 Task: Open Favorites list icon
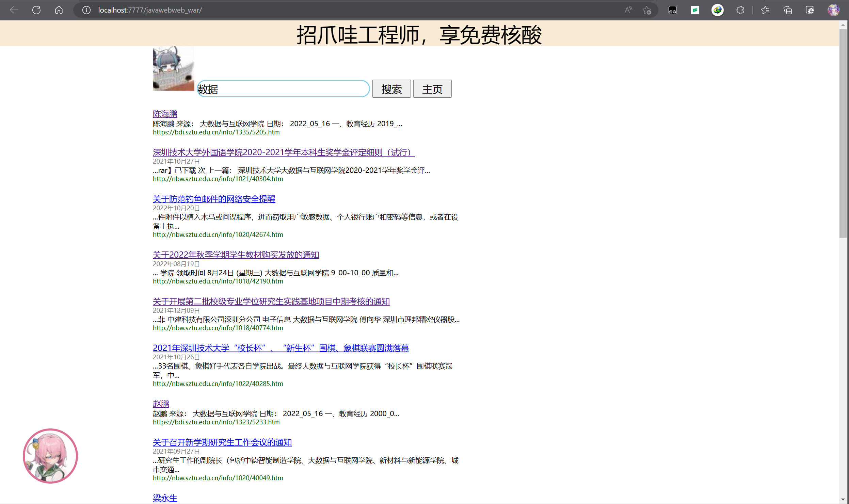[x=765, y=10]
